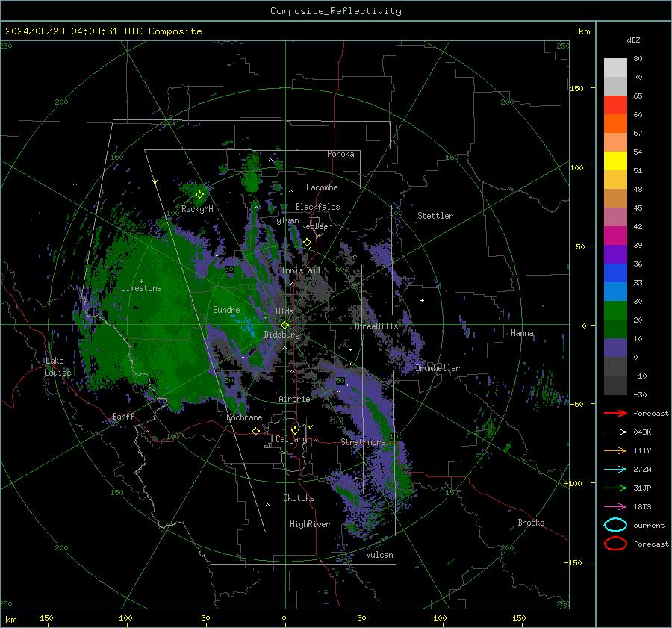
Task: Click the Drumheller label
Action: pos(438,368)
